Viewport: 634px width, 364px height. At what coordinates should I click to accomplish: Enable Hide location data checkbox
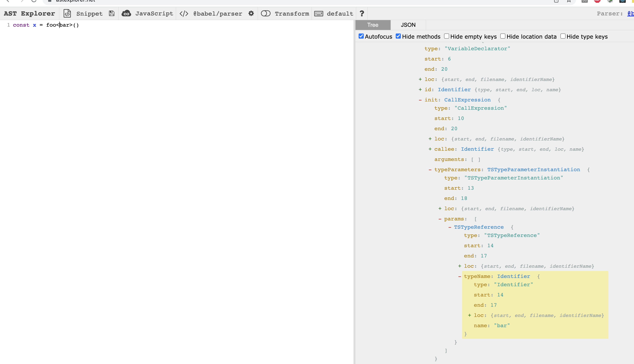503,36
